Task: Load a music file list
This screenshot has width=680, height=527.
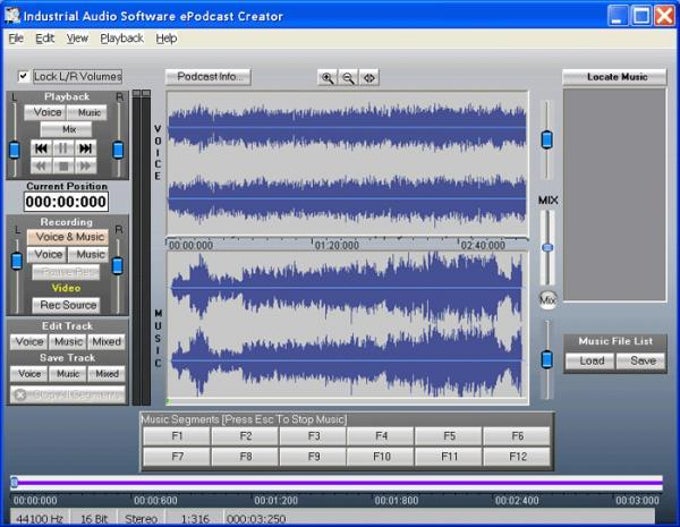Action: tap(590, 361)
